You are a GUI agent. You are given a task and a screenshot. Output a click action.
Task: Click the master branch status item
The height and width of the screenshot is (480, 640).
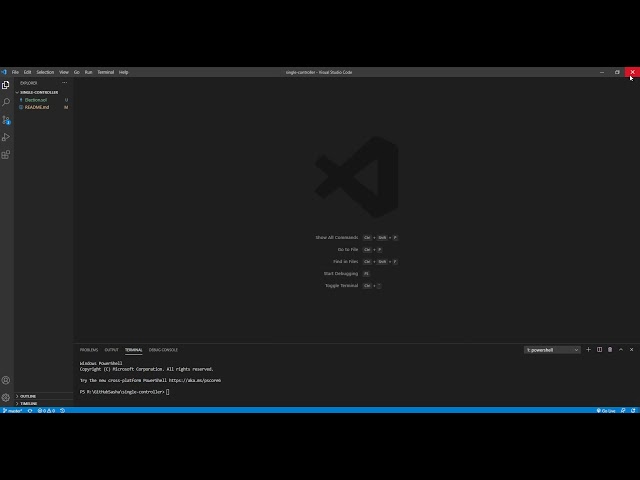point(12,411)
